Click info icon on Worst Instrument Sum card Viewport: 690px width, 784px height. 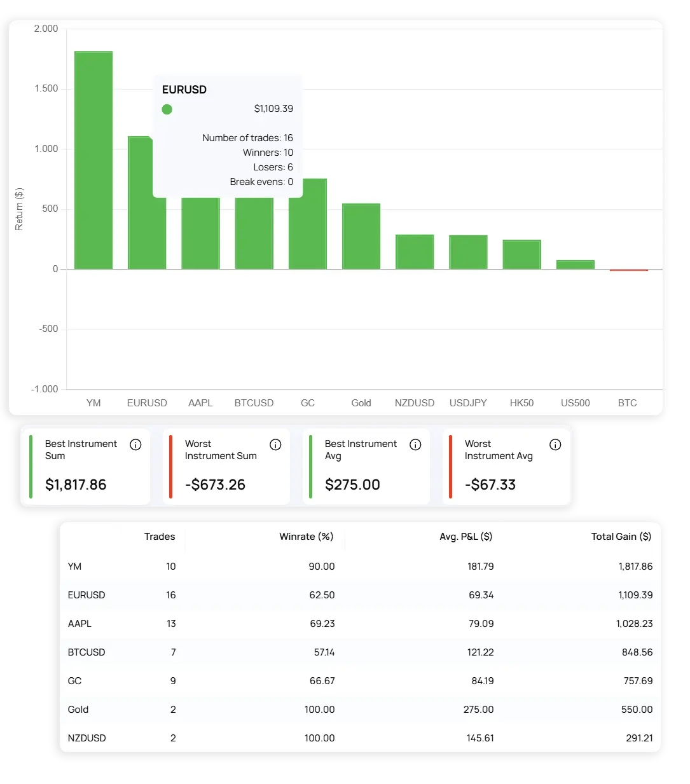(275, 444)
